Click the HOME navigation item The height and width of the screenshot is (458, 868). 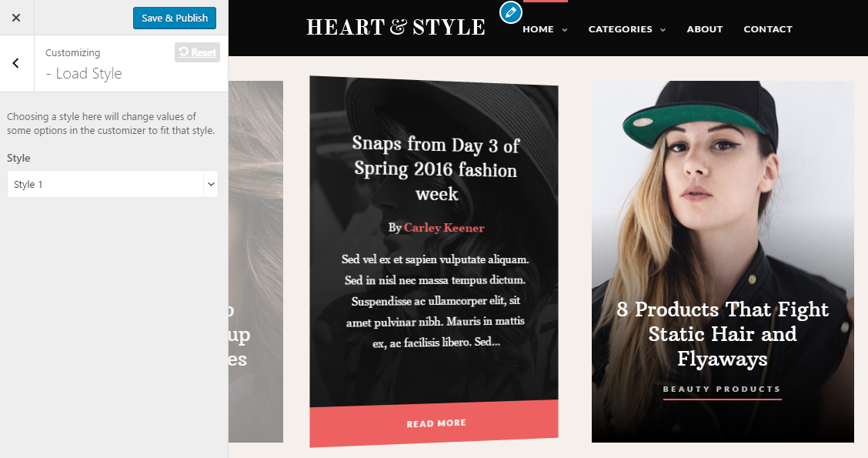[x=538, y=29]
